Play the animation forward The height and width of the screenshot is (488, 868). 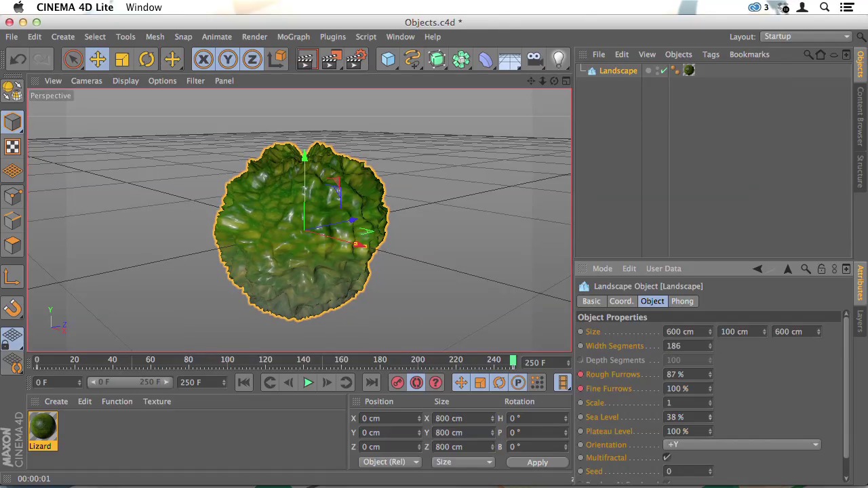(x=307, y=383)
